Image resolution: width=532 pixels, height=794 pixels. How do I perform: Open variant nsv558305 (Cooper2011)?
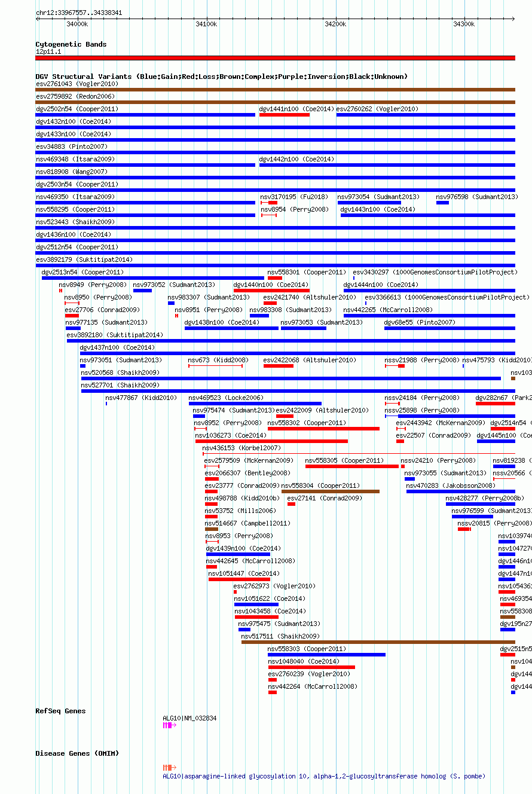[344, 460]
